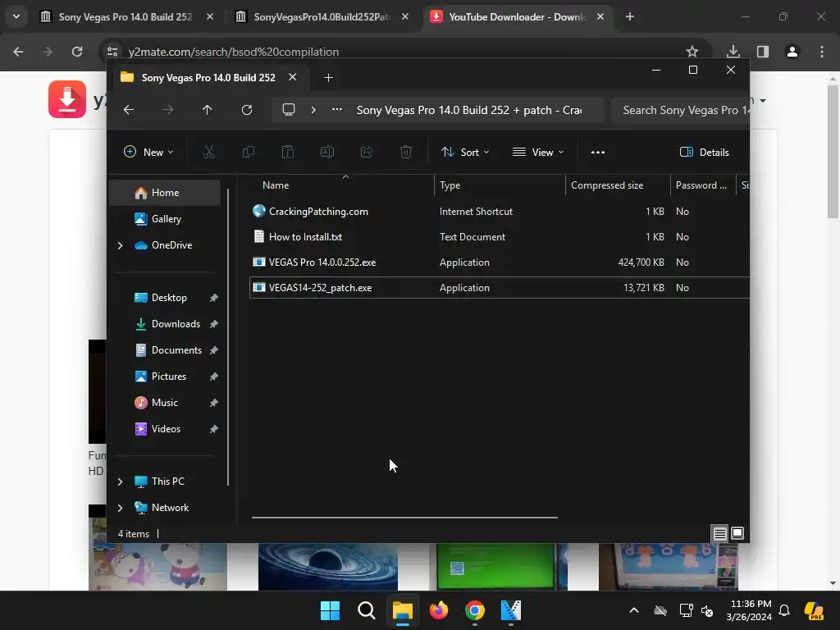840x630 pixels.
Task: Expand OneDrive in navigation pane
Action: coord(120,245)
